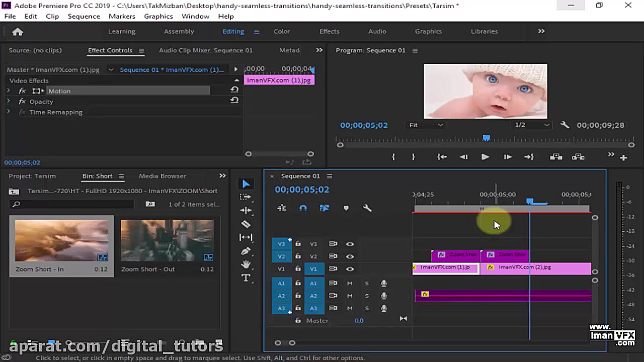This screenshot has width=644, height=362.
Task: Open the 1/2 playback resolution dropdown
Action: point(531,125)
